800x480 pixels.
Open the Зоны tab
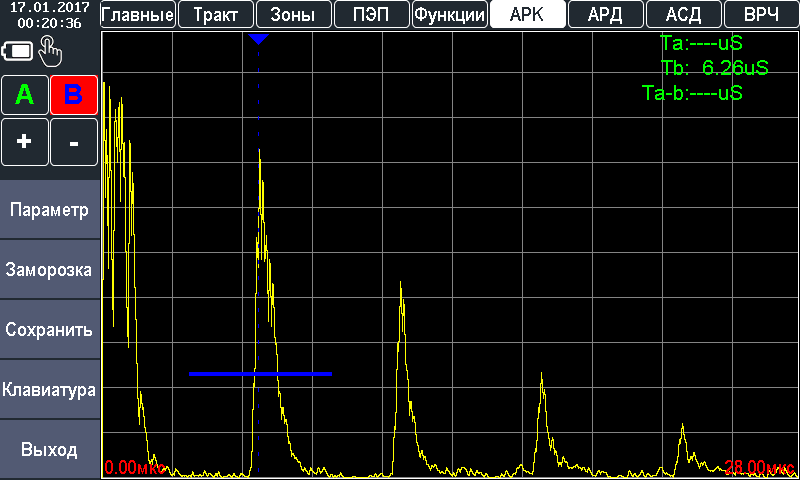pyautogui.click(x=293, y=14)
